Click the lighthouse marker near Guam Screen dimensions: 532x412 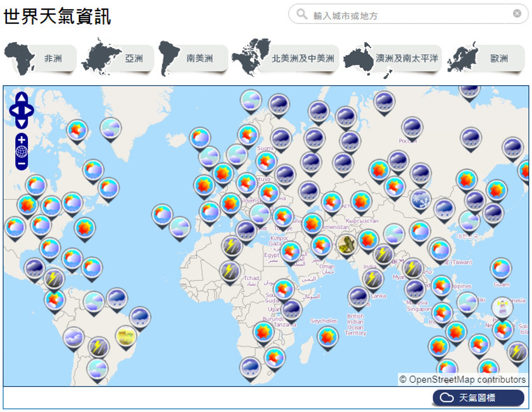pos(502,307)
